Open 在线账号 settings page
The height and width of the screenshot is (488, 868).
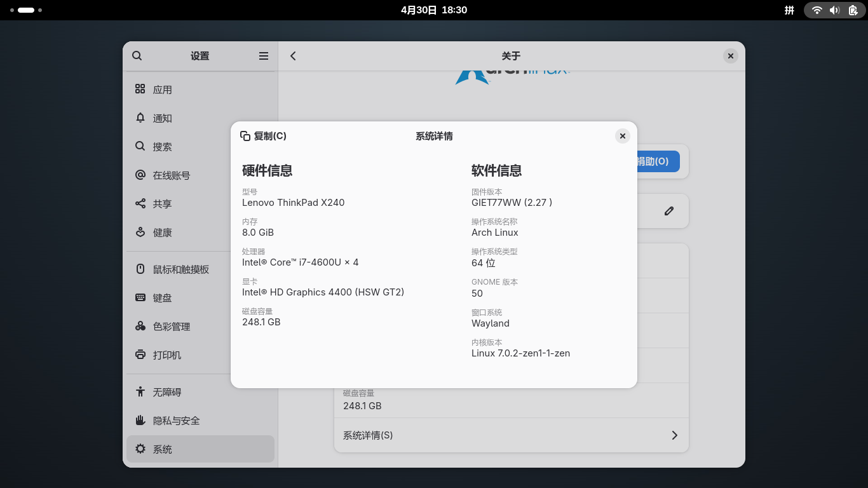pos(171,175)
